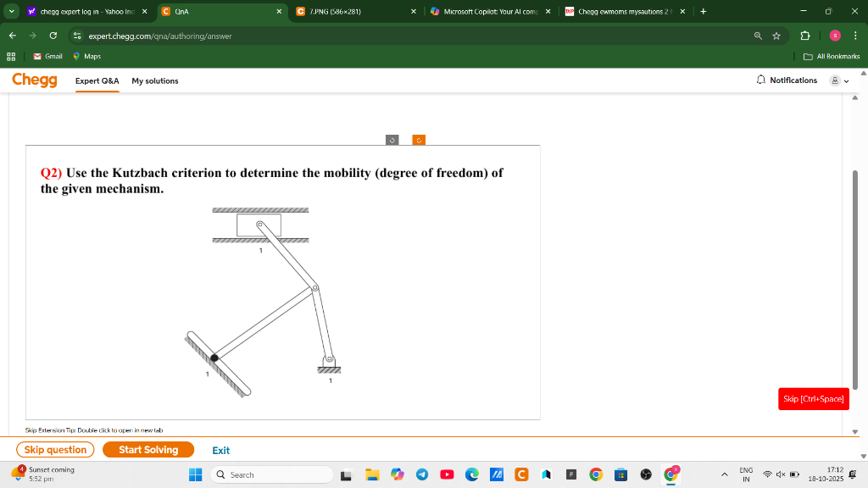This screenshot has height=488, width=868.
Task: Expand the Chrome tab search dropdown
Action: tap(12, 11)
